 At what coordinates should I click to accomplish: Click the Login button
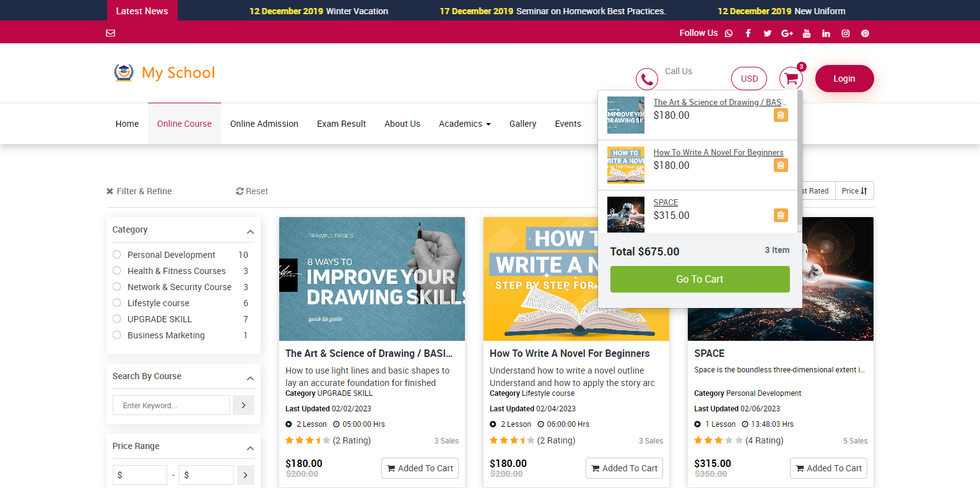pos(844,79)
